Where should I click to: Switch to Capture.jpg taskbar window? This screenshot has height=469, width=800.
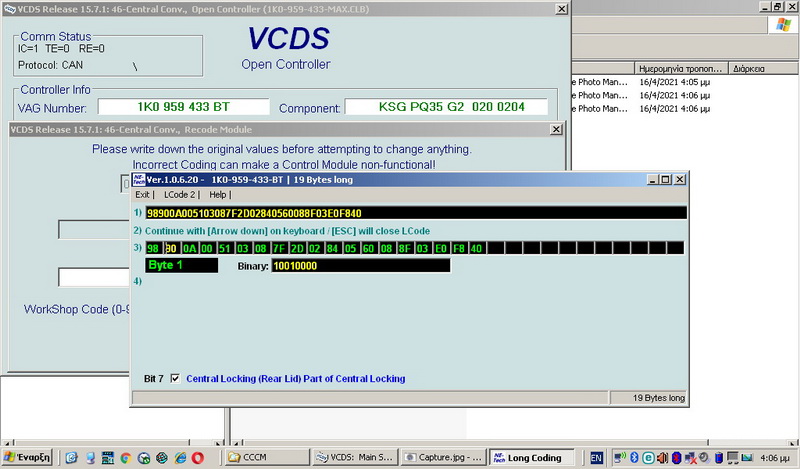point(443,457)
